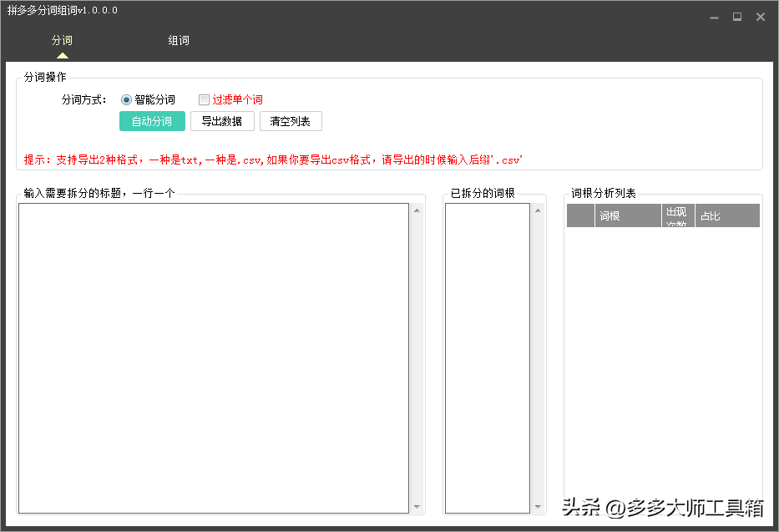Click the 清空列表 clear list button
Viewport: 779px width, 532px height.
[291, 120]
